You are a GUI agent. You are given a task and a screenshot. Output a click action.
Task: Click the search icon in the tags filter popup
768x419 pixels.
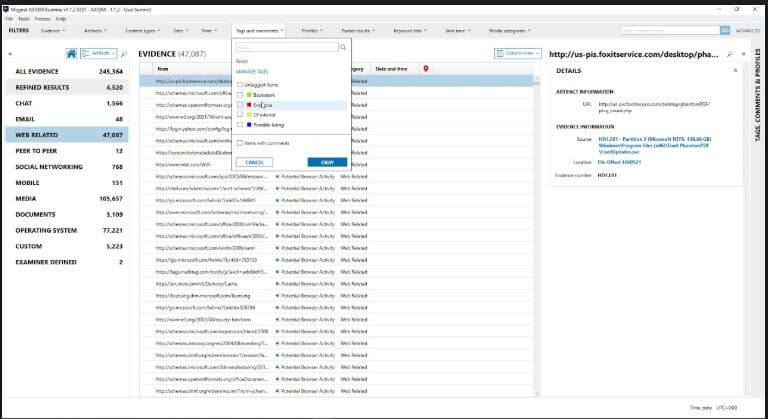click(343, 47)
